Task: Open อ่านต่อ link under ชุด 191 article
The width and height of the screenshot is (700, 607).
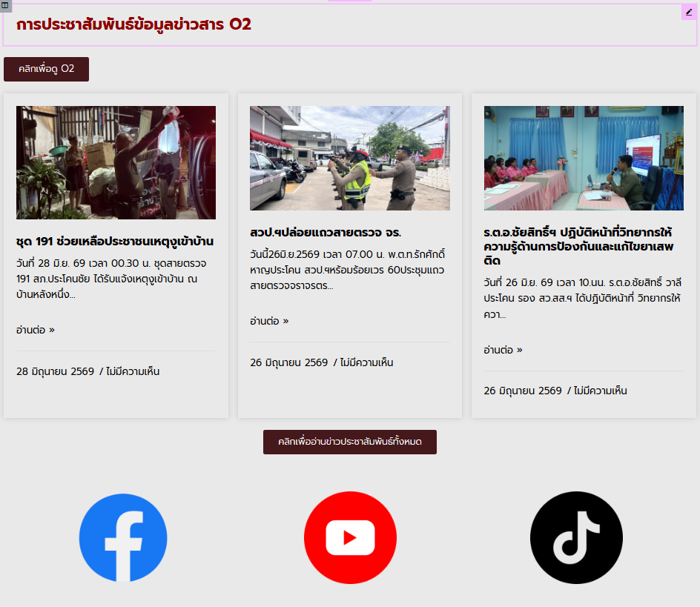Action: click(x=36, y=330)
